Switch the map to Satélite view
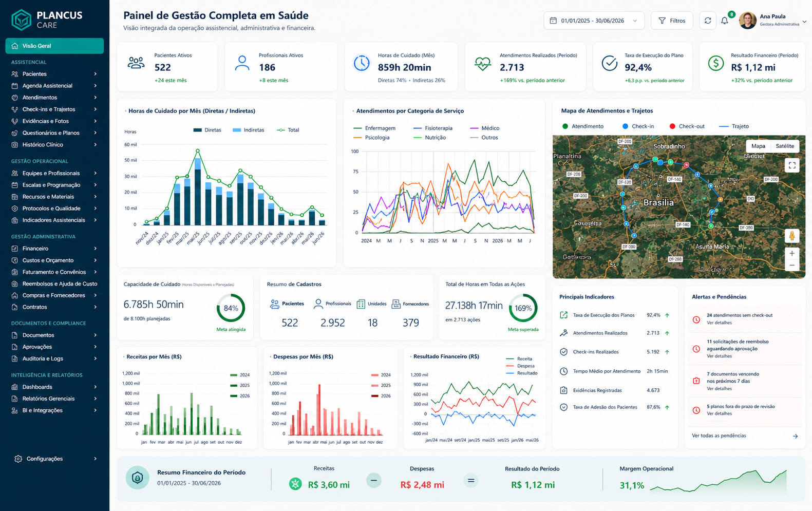The image size is (812, 511). pos(785,146)
